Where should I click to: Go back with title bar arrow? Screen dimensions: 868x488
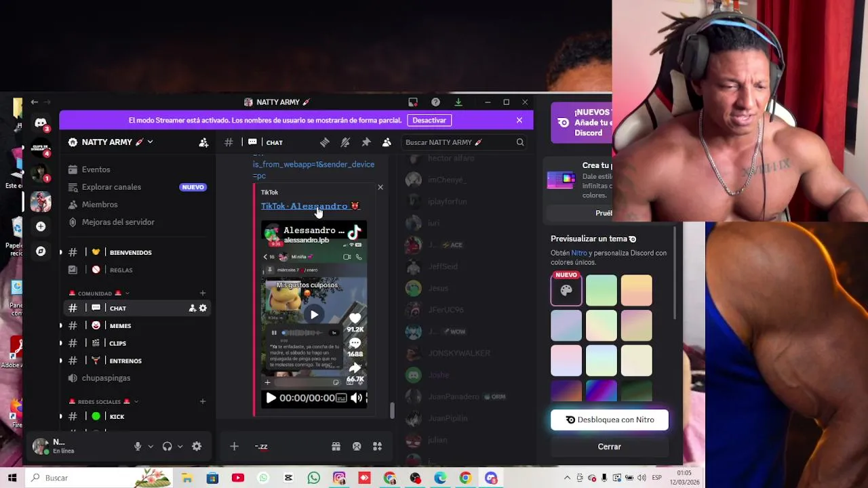pos(35,102)
